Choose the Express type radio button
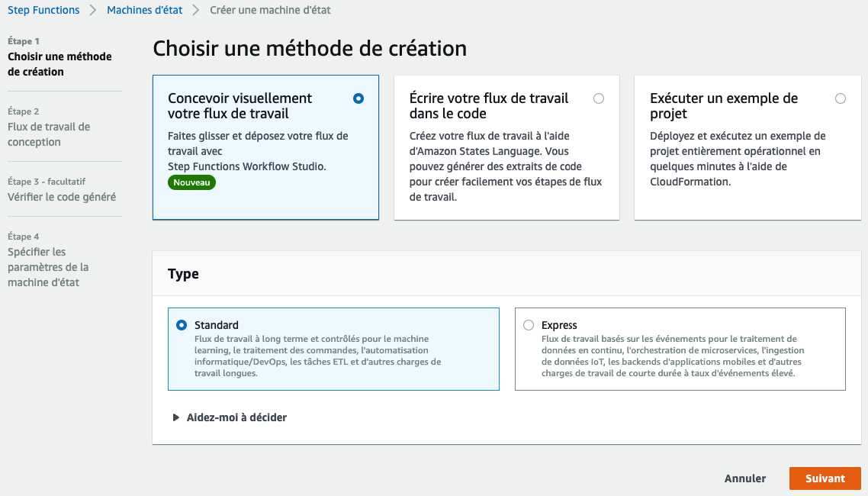Image resolution: width=868 pixels, height=496 pixels. click(529, 325)
